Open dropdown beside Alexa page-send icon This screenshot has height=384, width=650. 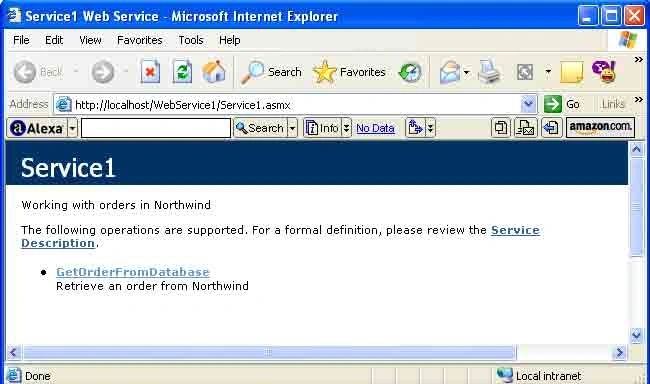coord(430,128)
